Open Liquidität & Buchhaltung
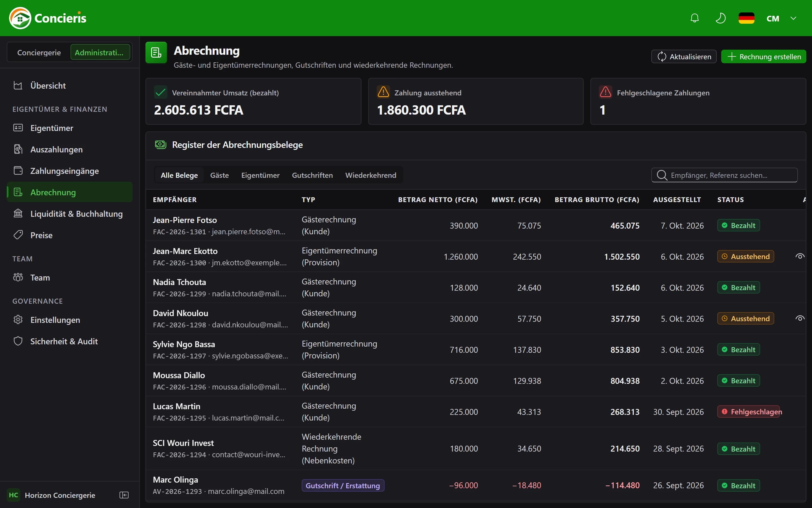 (x=69, y=214)
